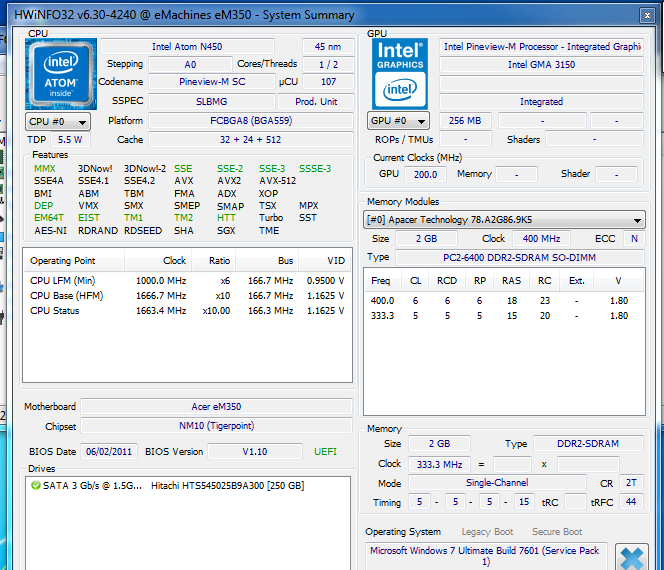Click the Acer eM350 motherboard field
The width and height of the screenshot is (664, 570).
click(216, 407)
